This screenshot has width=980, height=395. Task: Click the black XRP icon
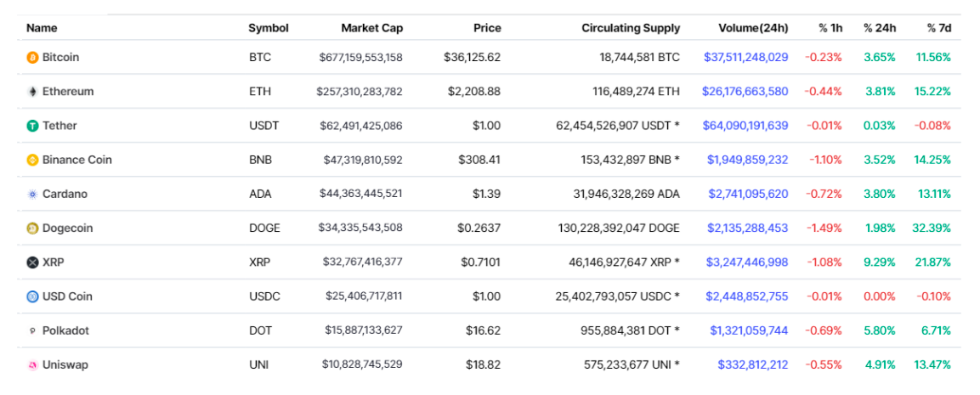pyautogui.click(x=33, y=262)
